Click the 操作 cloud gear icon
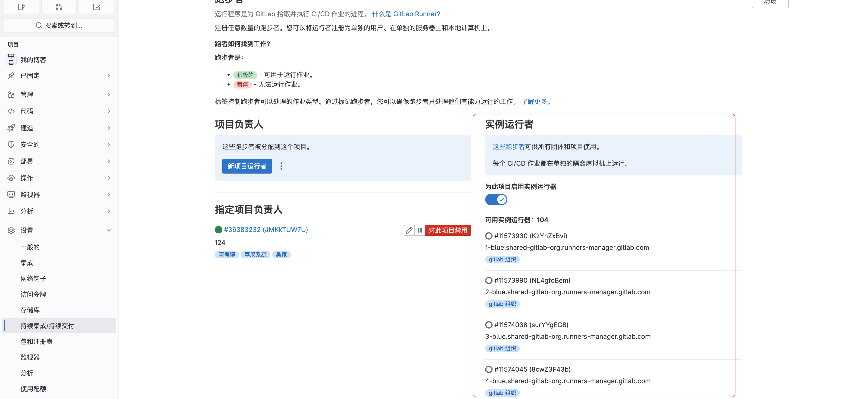This screenshot has height=399, width=868. pos(11,178)
